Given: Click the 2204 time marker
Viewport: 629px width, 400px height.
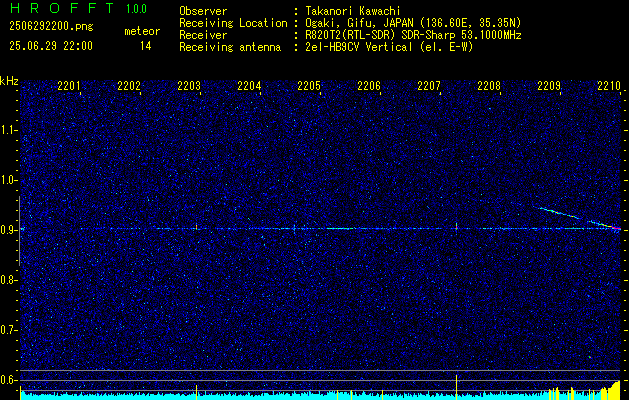Looking at the screenshot, I should pos(249,85).
